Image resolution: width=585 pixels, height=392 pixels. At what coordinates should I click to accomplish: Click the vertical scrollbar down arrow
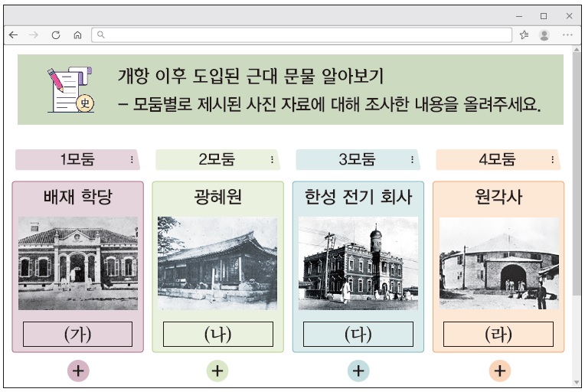tap(577, 381)
